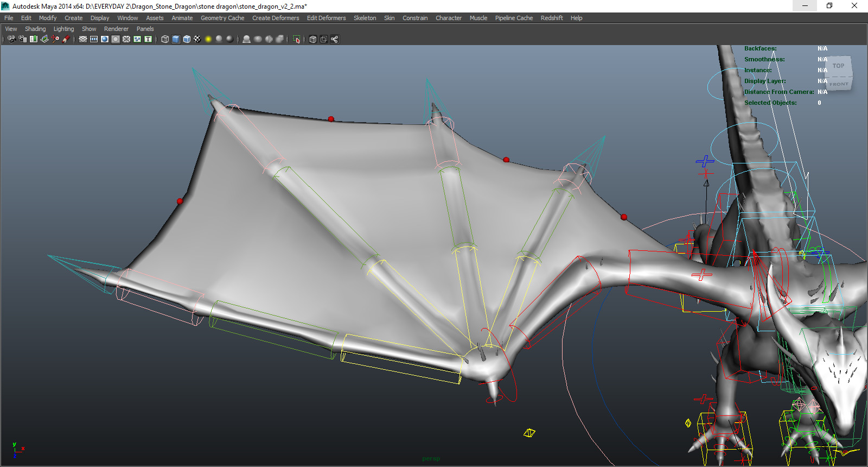Viewport: 868px width, 467px height.
Task: Switch to Wireframe display cube icon
Action: tap(165, 39)
